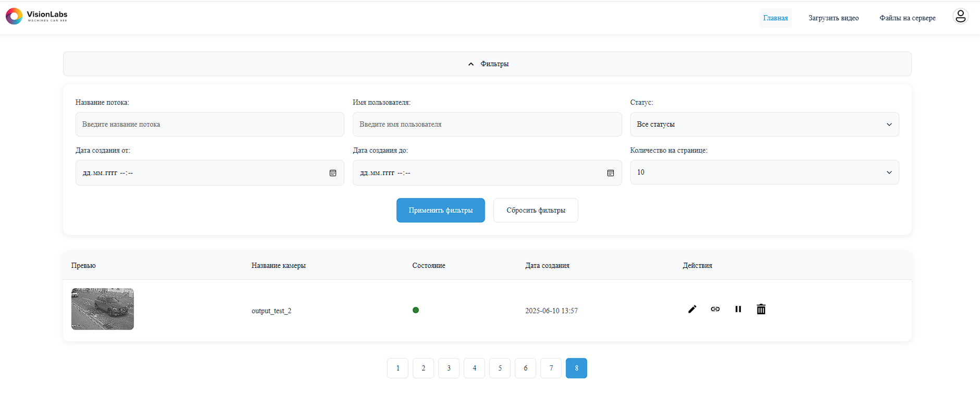Open 'Загрузить видео' page
This screenshot has height=419, width=980.
[x=834, y=18]
